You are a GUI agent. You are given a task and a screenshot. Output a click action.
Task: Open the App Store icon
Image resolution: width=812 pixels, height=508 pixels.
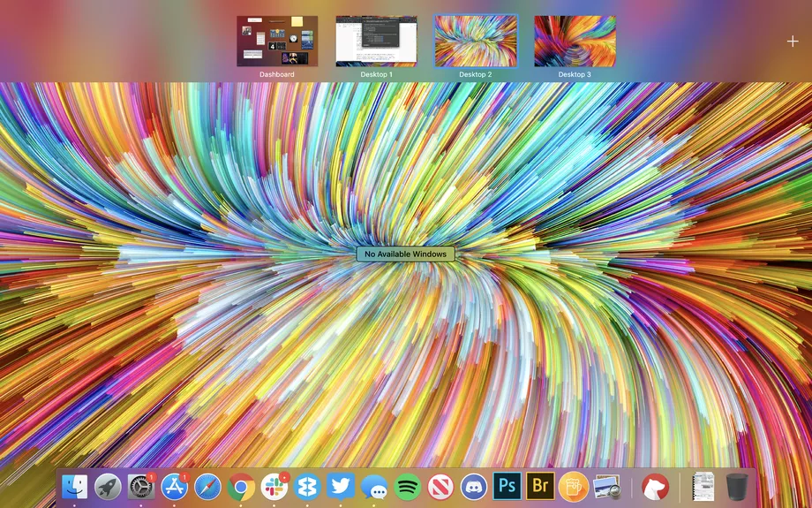(175, 486)
